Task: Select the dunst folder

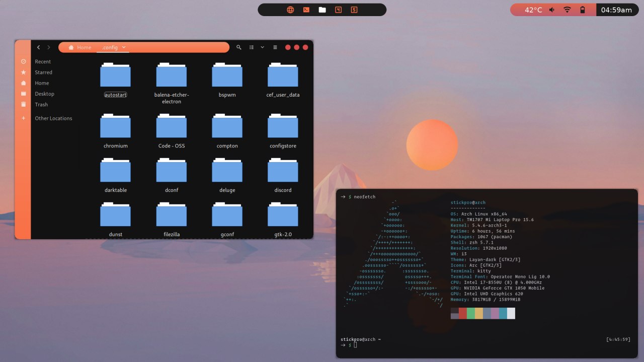Action: (x=115, y=220)
